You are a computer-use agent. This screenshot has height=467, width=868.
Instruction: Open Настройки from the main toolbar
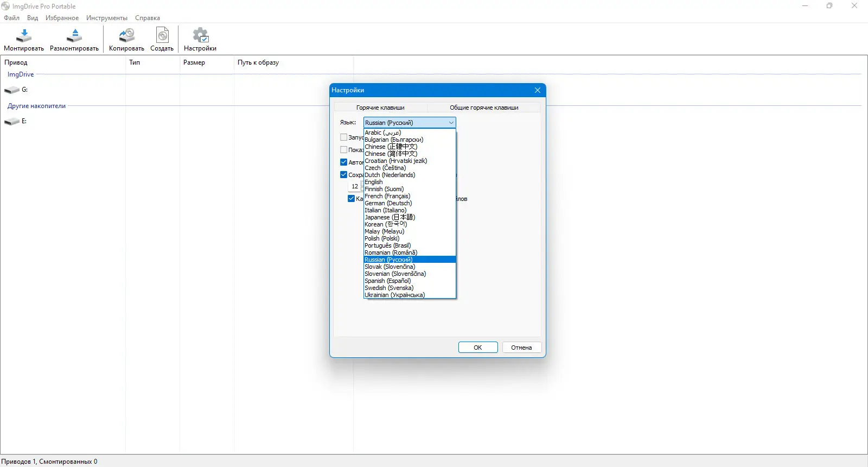coord(200,40)
